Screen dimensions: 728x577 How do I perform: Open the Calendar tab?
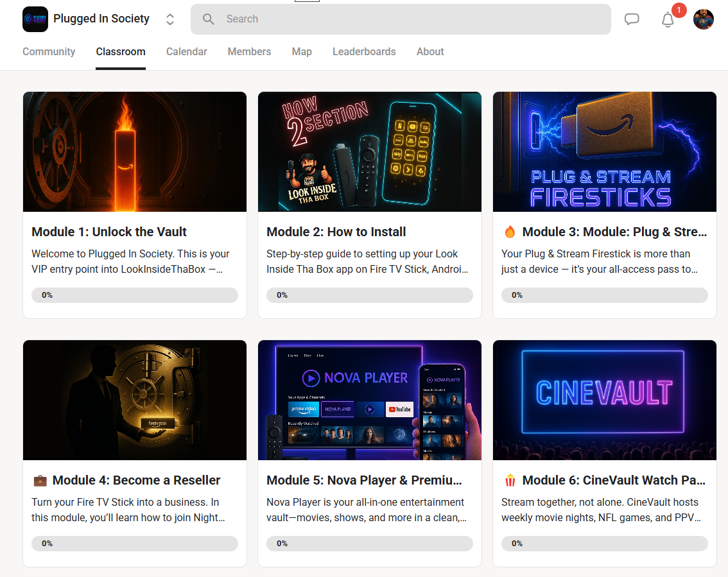(186, 52)
